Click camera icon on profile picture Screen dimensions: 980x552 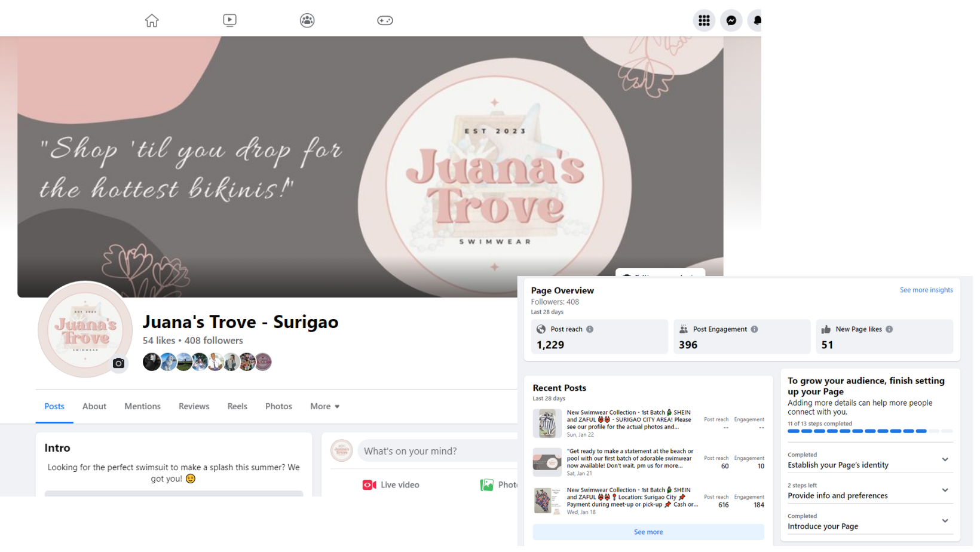[119, 363]
